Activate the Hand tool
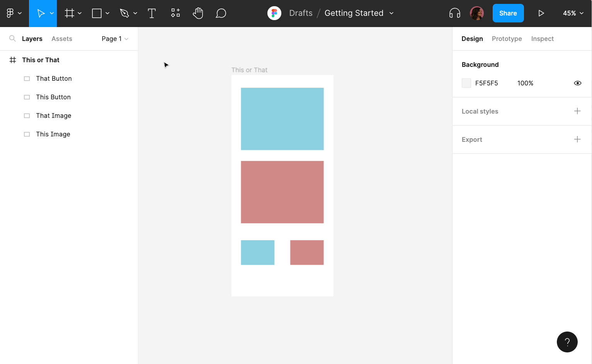Viewport: 592px width, 364px height. [198, 13]
